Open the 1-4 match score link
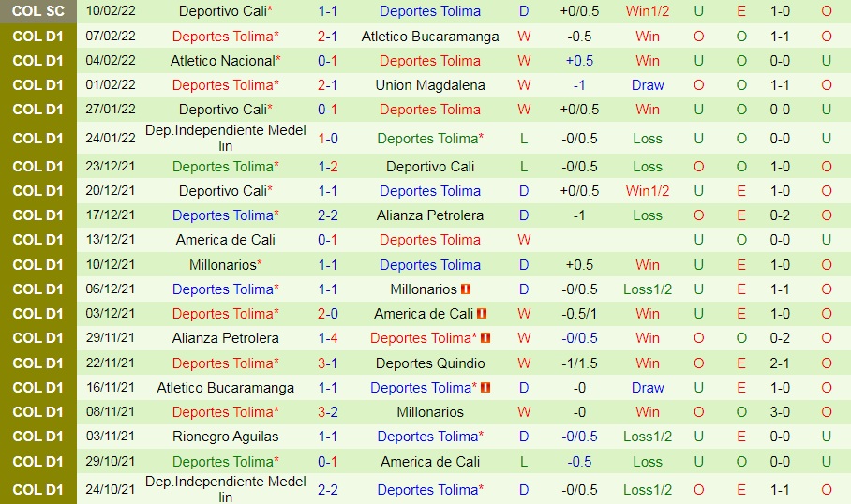The width and height of the screenshot is (851, 504). tap(328, 338)
